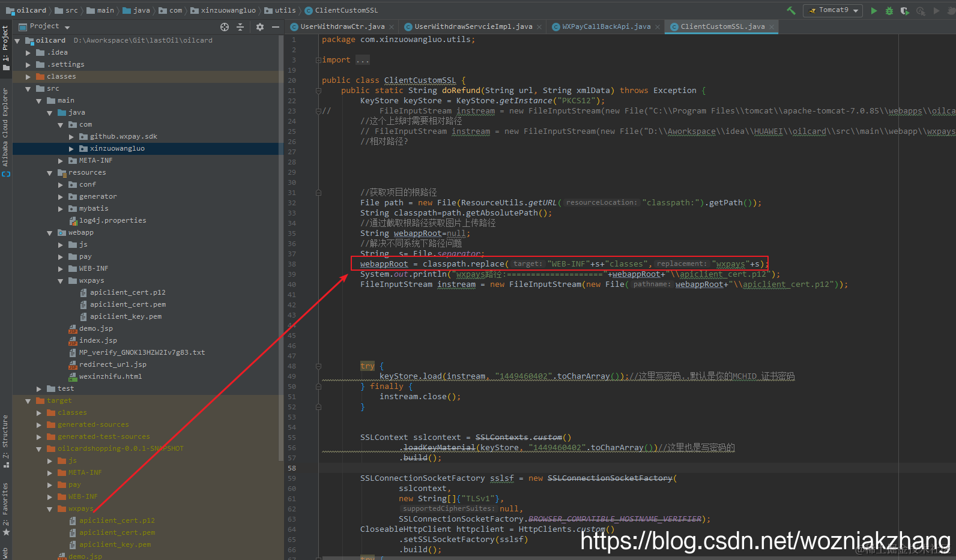The image size is (956, 560).
Task: Select redirect_url.jsp file
Action: 112,364
